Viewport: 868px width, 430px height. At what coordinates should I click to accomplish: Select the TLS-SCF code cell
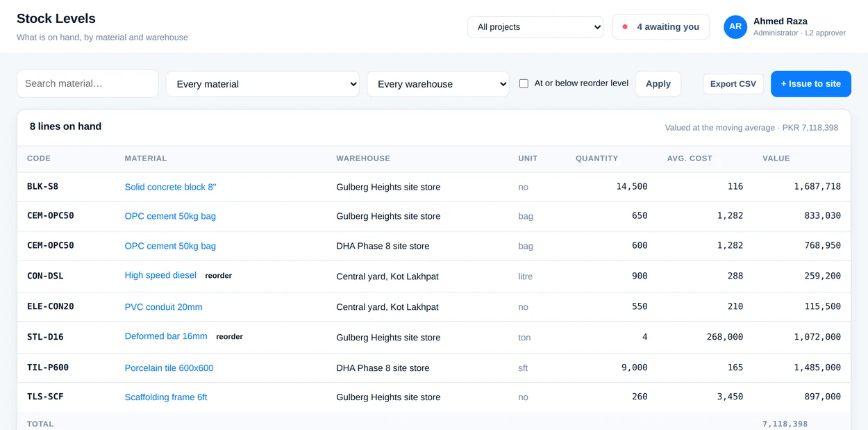coord(45,397)
